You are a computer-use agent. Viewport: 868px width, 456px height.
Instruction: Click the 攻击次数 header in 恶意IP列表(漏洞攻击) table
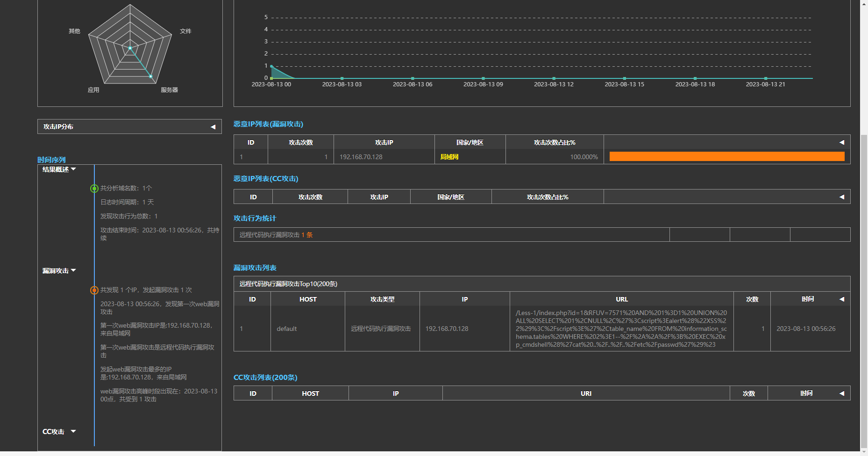click(x=301, y=142)
